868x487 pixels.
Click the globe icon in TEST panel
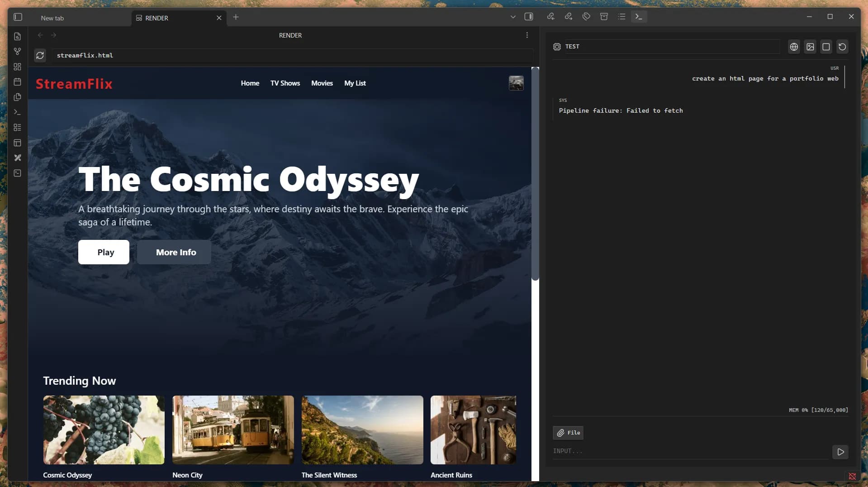click(794, 47)
